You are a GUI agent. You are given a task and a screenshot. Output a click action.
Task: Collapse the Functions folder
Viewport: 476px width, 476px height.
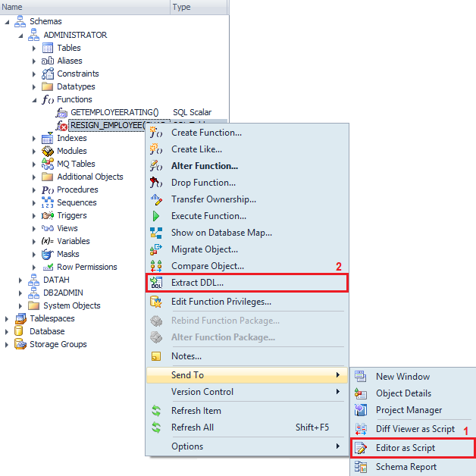click(x=34, y=99)
